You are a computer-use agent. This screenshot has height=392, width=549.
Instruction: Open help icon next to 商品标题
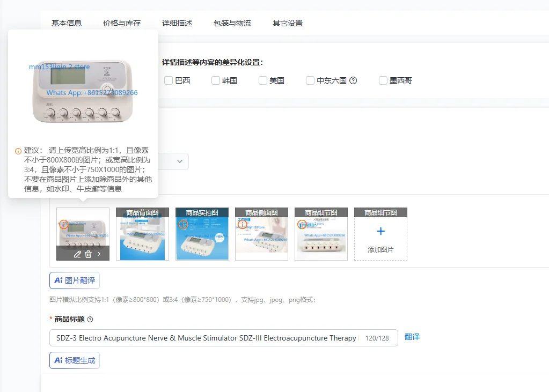90,319
